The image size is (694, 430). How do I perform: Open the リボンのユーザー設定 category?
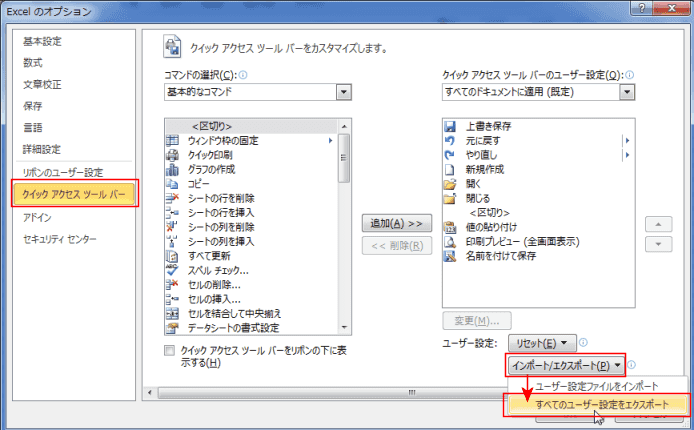click(x=63, y=173)
